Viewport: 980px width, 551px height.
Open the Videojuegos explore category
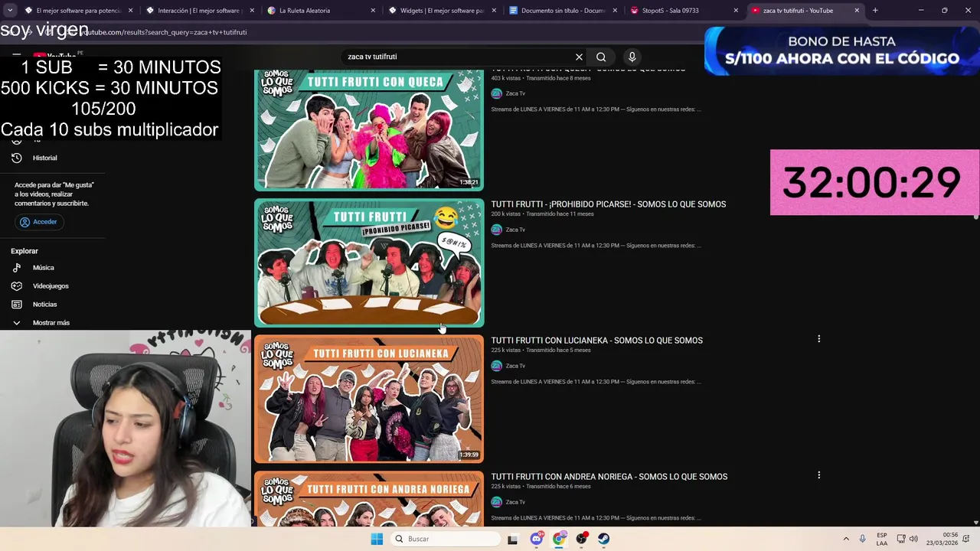point(51,286)
